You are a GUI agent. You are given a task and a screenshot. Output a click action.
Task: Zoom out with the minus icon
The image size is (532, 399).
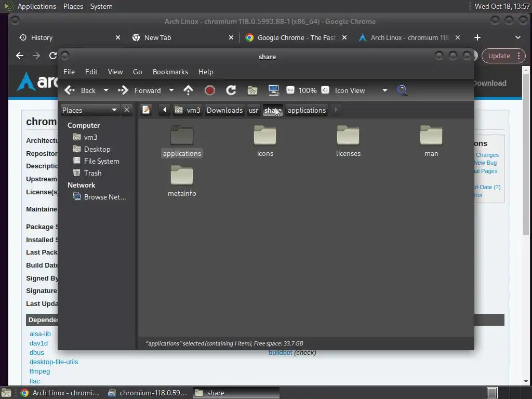click(290, 90)
